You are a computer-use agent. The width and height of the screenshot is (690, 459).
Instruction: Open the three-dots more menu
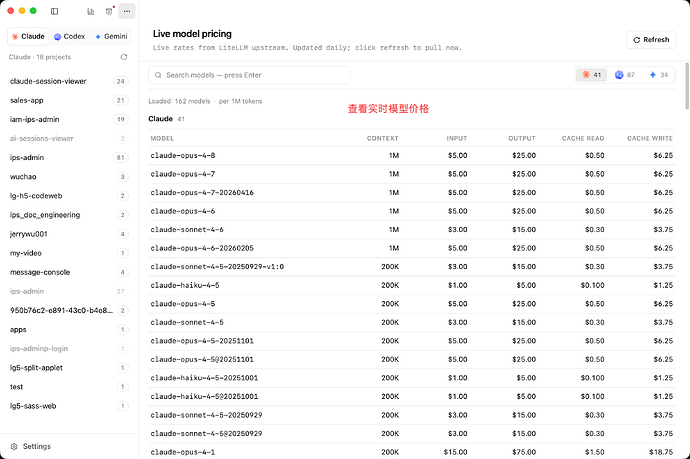127,11
